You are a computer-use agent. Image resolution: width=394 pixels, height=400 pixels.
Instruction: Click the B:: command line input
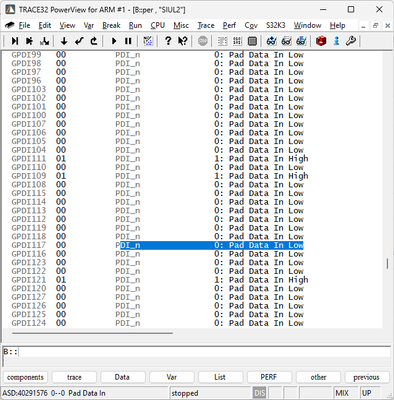coord(203,352)
